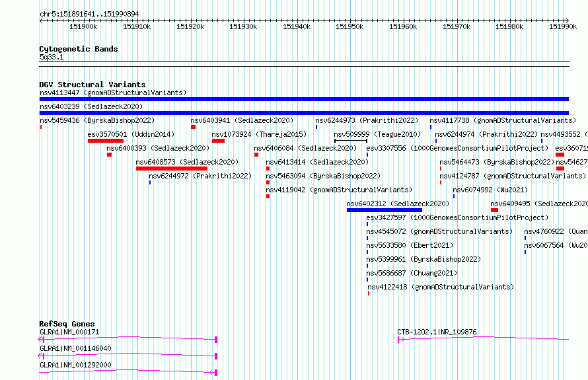Click the nsv4117738 (gnomADStructuralVariants) label

pos(503,120)
